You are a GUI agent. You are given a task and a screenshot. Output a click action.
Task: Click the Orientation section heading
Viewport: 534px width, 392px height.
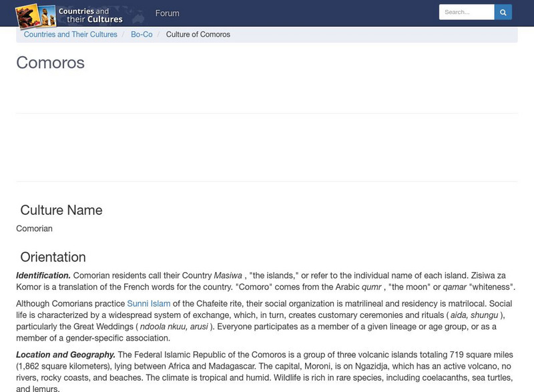tap(53, 257)
